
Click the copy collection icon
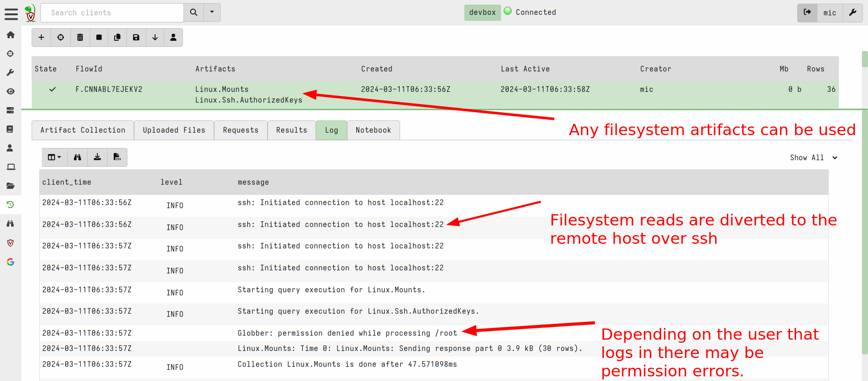click(x=117, y=37)
